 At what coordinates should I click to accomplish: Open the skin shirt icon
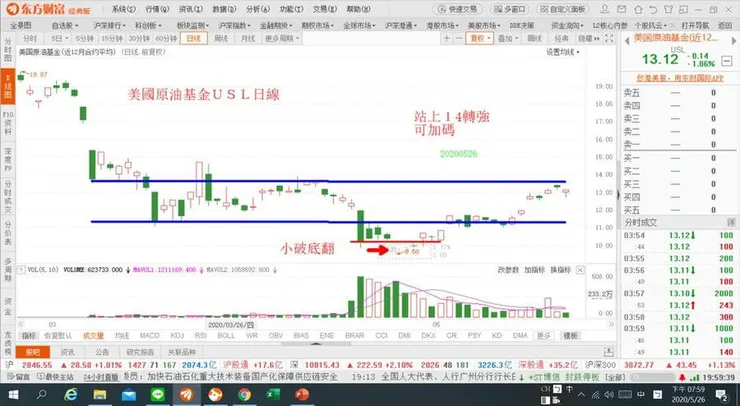[668, 9]
